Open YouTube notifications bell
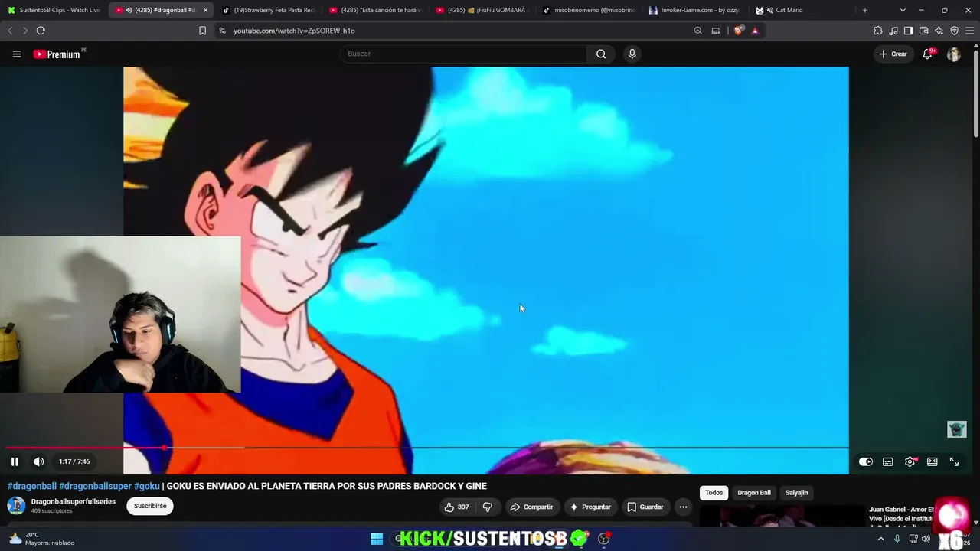Viewport: 980px width, 551px height. click(x=928, y=54)
